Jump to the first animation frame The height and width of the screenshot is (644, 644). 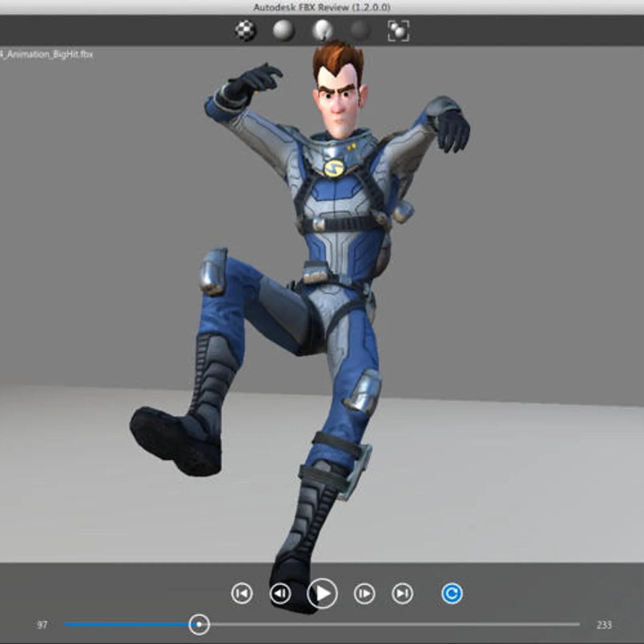242,593
